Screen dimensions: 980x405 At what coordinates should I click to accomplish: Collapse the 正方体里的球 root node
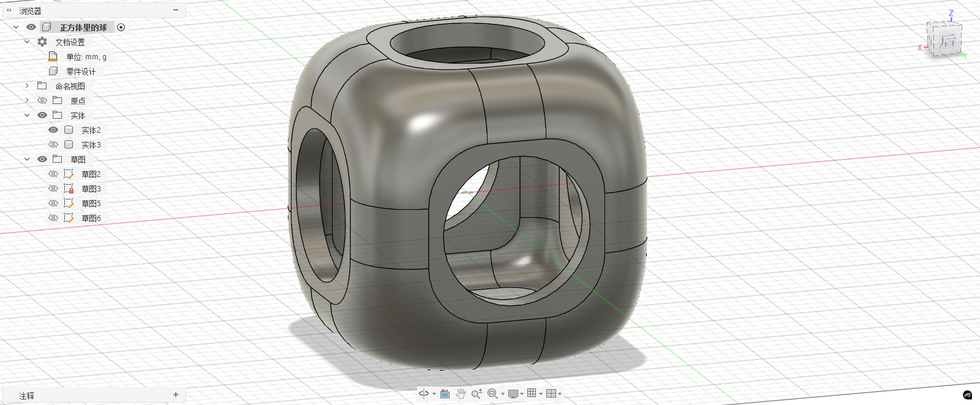(16, 27)
